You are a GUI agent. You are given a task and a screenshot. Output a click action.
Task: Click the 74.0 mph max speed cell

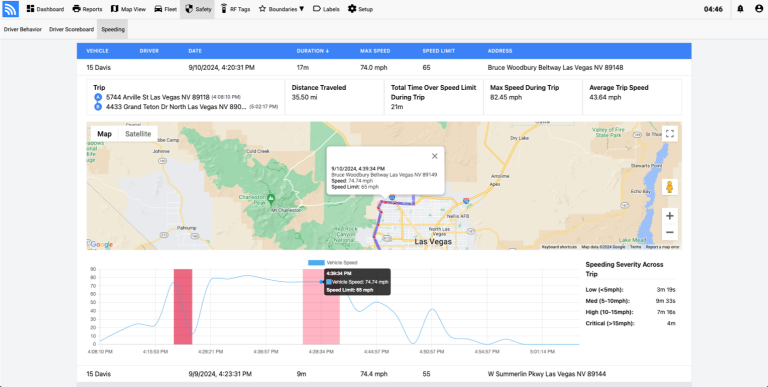point(374,68)
